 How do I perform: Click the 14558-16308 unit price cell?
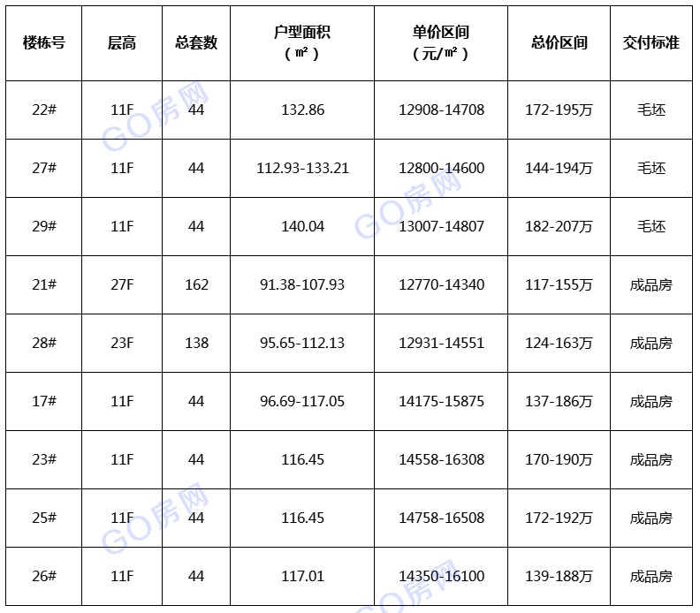point(441,459)
